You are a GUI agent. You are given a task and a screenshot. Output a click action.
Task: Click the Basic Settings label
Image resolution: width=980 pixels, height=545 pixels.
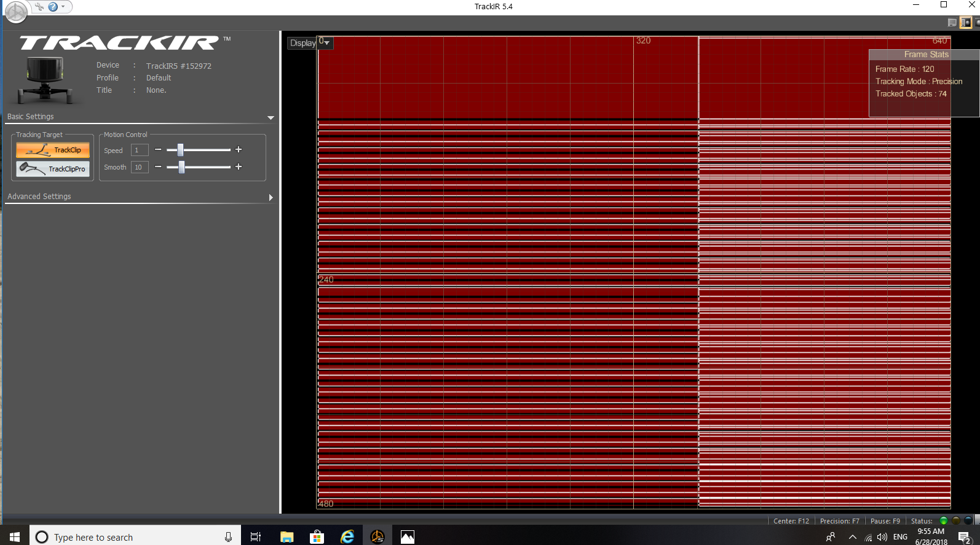(x=31, y=117)
